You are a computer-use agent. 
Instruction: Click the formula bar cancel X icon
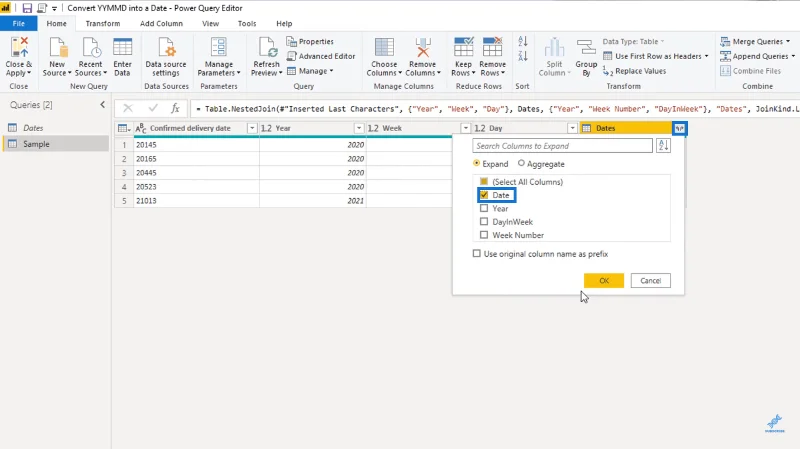click(x=128, y=108)
